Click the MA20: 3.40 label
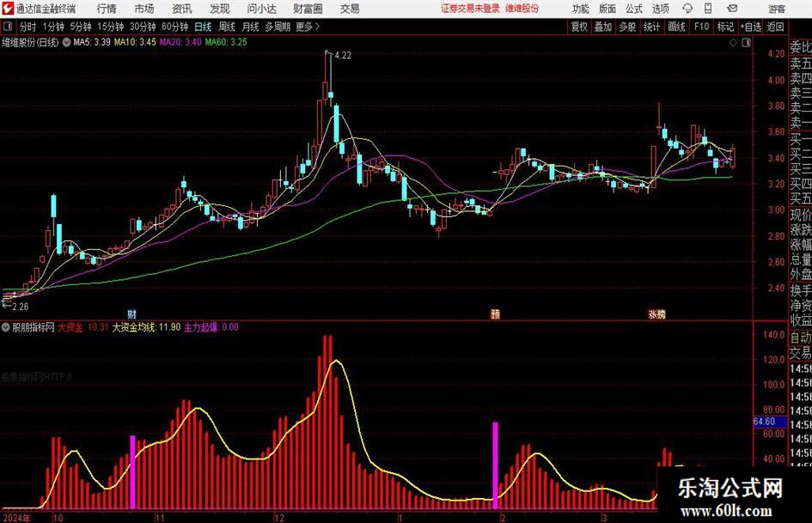 point(180,42)
